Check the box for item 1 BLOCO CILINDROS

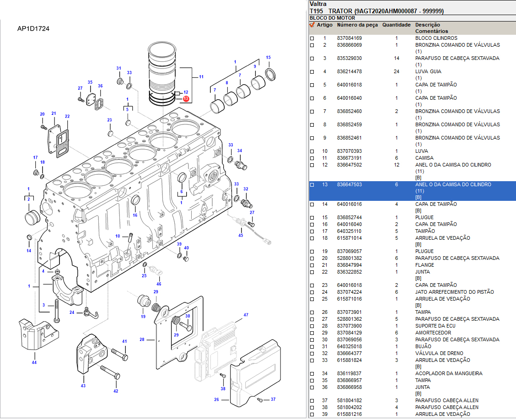point(312,38)
